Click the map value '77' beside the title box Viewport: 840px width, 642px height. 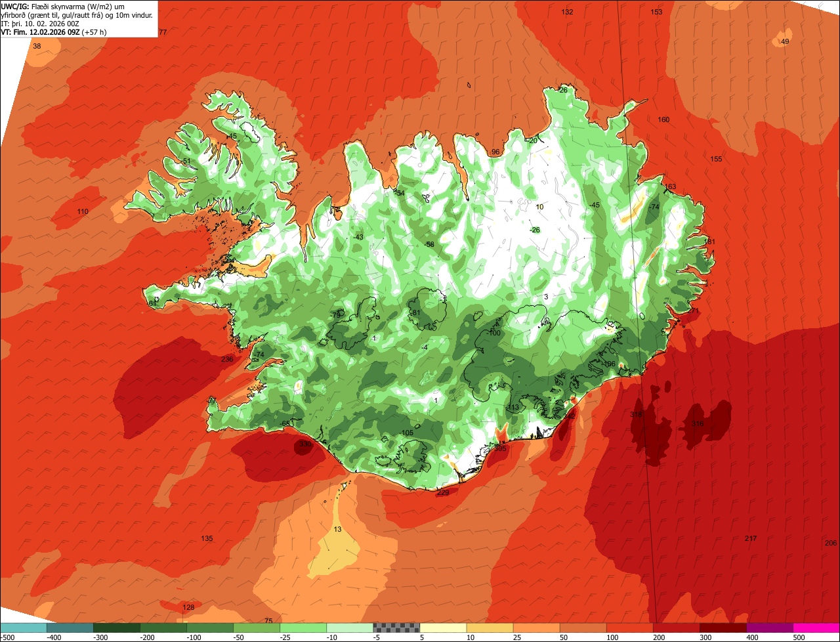(163, 32)
